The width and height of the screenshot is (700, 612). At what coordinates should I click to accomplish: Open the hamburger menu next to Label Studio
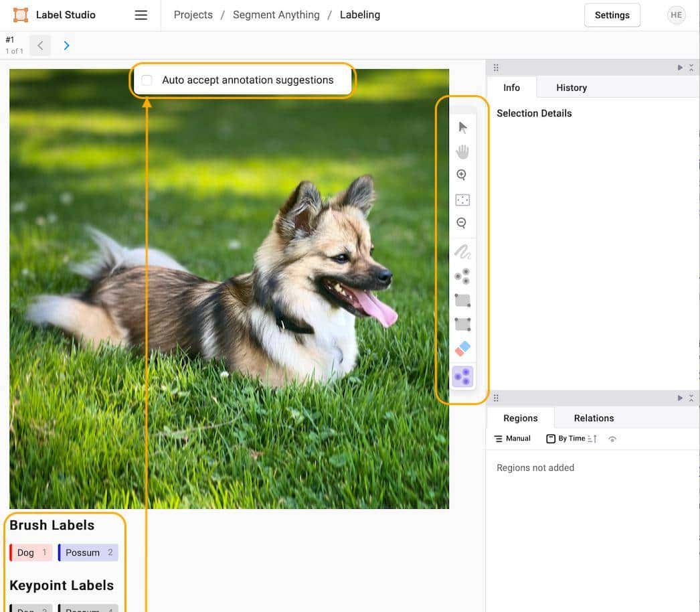pyautogui.click(x=141, y=15)
